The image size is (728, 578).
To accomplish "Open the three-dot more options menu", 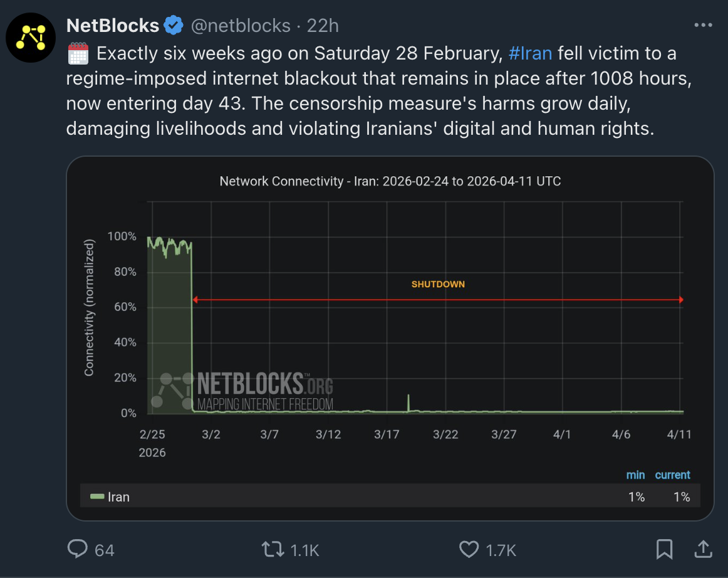I will [x=703, y=25].
